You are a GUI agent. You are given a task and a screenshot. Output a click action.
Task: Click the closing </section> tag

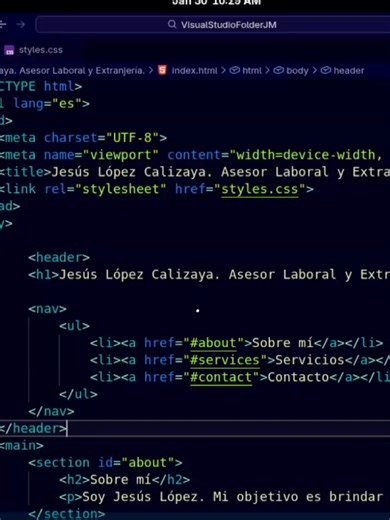pos(67,514)
